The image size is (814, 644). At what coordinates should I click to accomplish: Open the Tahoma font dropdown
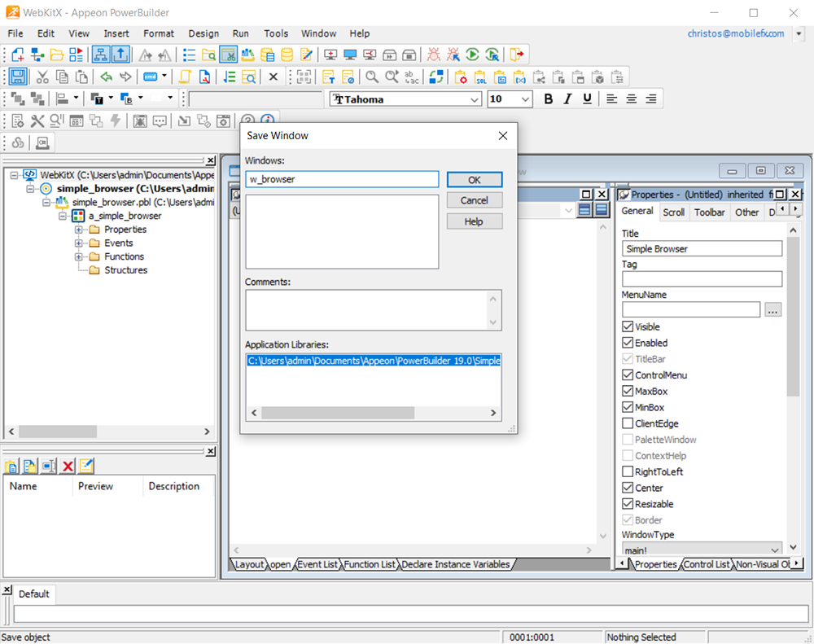(474, 99)
